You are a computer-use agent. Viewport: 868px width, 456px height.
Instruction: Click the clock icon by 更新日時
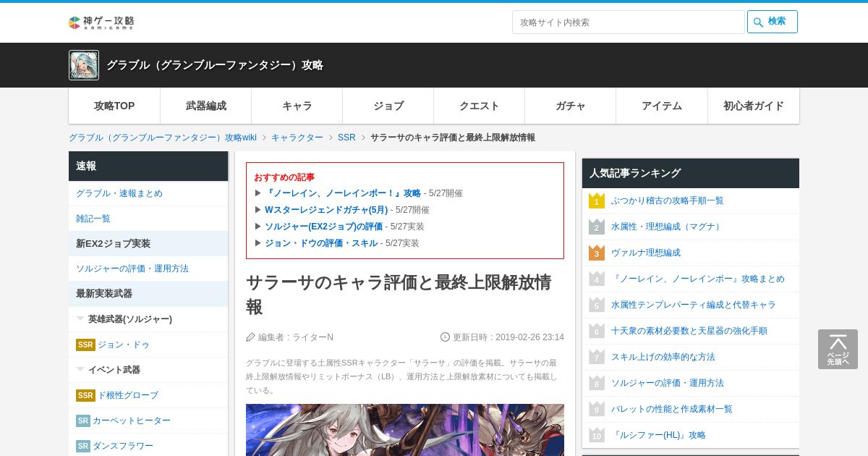tap(446, 337)
